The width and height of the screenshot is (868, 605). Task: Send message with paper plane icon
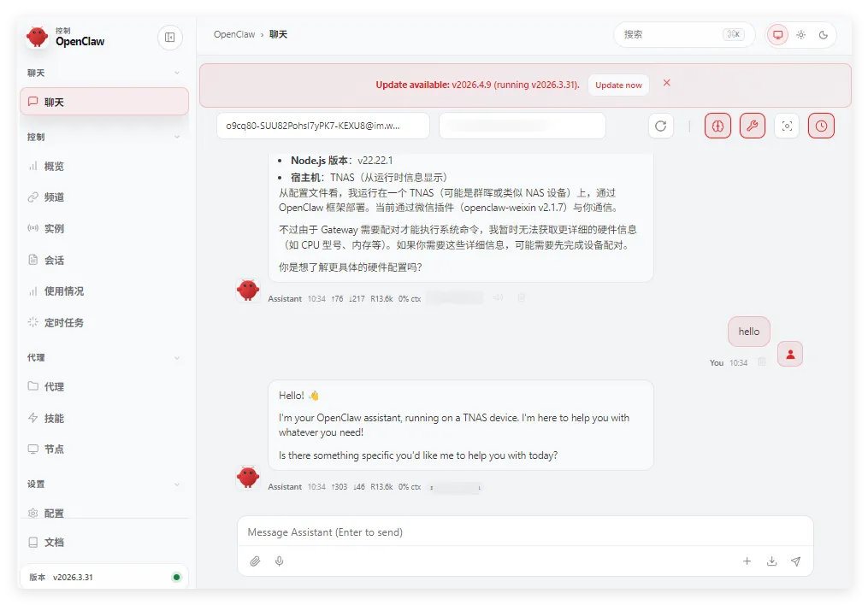[796, 561]
